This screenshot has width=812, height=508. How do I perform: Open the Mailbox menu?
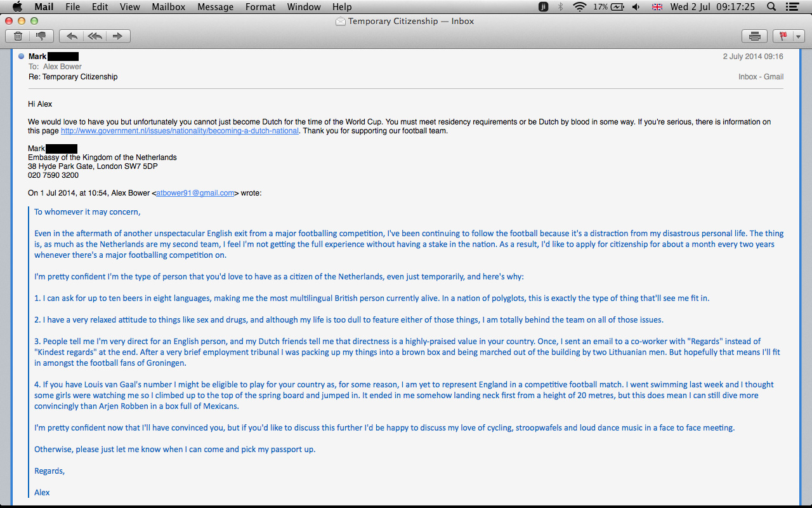(x=168, y=7)
